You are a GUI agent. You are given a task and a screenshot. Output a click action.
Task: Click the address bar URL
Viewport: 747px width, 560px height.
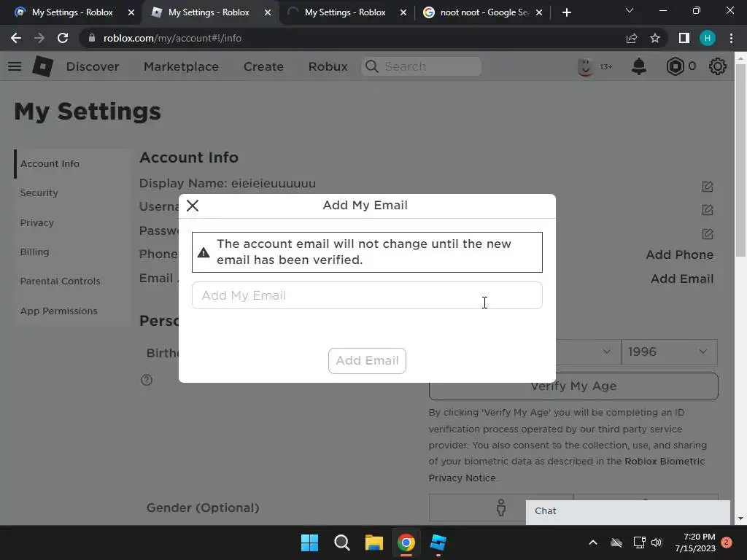point(172,38)
